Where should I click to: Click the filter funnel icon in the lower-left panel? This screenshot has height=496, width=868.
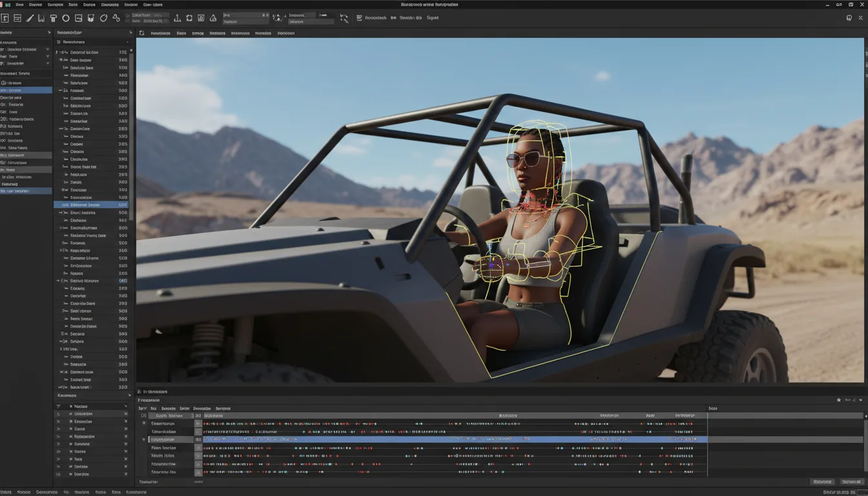(x=57, y=406)
